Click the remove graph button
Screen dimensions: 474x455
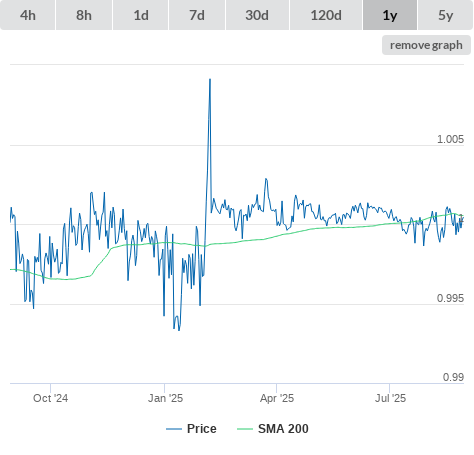(x=426, y=45)
